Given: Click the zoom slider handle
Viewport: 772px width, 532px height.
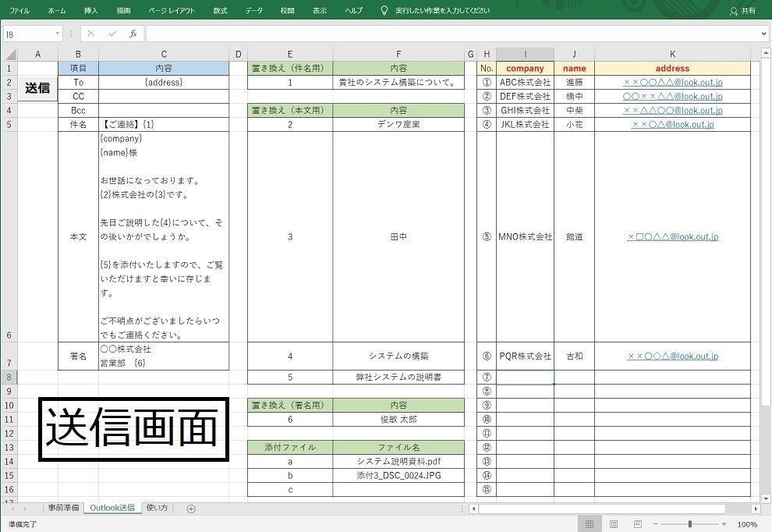Looking at the screenshot, I should (690, 524).
